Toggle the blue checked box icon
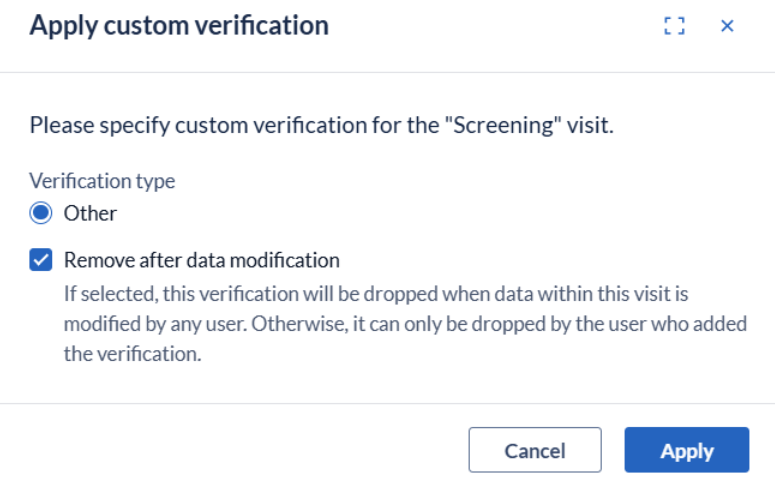This screenshot has width=775, height=483. pyautogui.click(x=41, y=261)
